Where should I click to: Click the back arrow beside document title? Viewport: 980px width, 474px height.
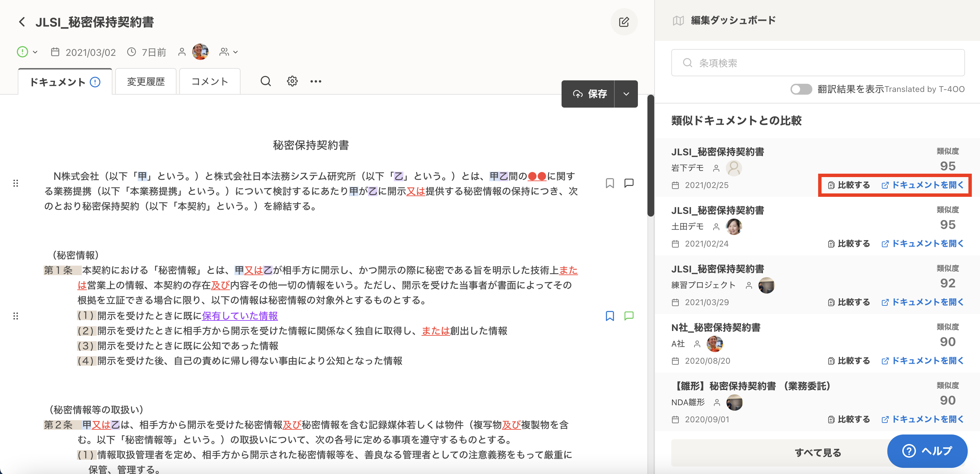click(22, 22)
